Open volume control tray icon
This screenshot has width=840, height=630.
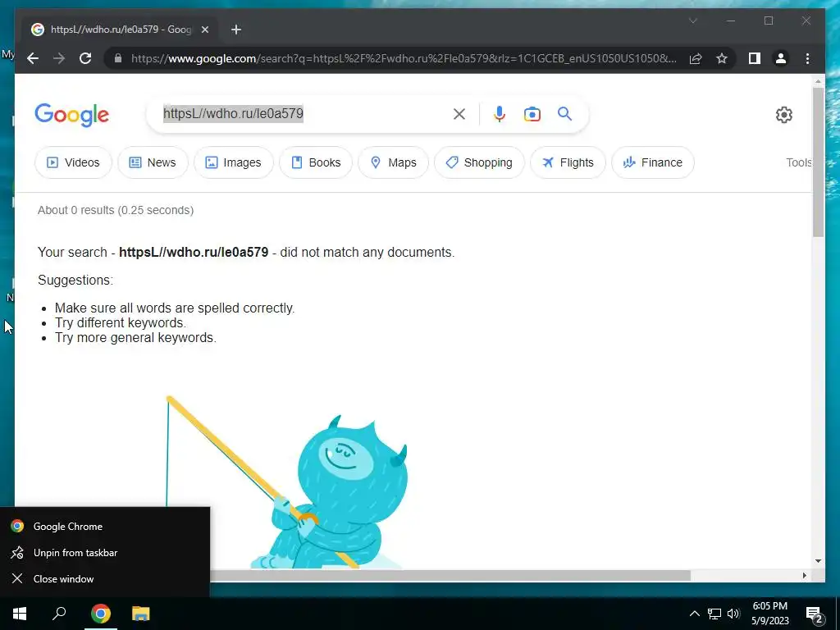(733, 614)
